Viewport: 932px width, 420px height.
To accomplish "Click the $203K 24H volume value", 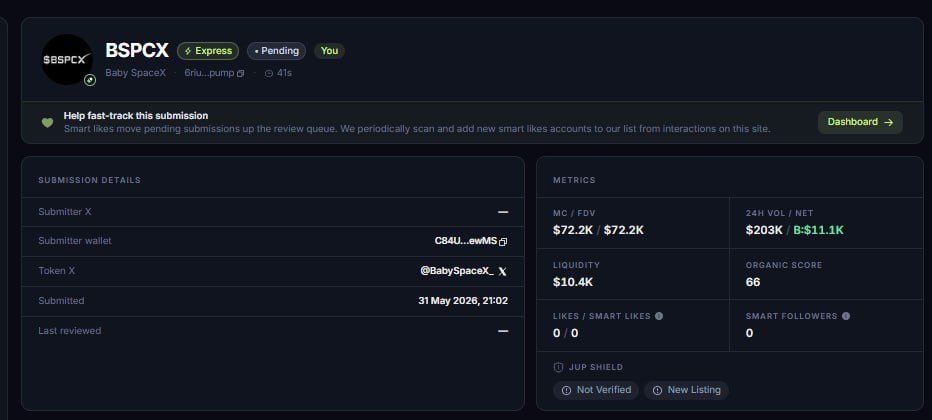I will [764, 230].
